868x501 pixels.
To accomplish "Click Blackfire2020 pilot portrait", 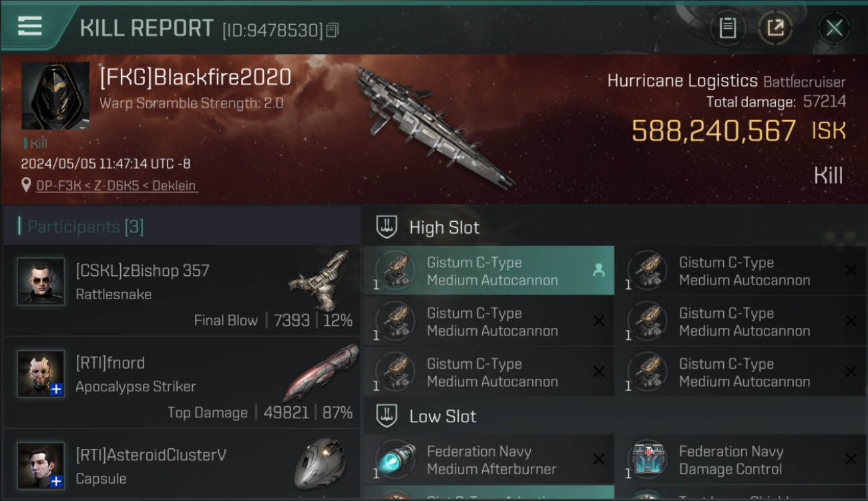I will tap(55, 96).
